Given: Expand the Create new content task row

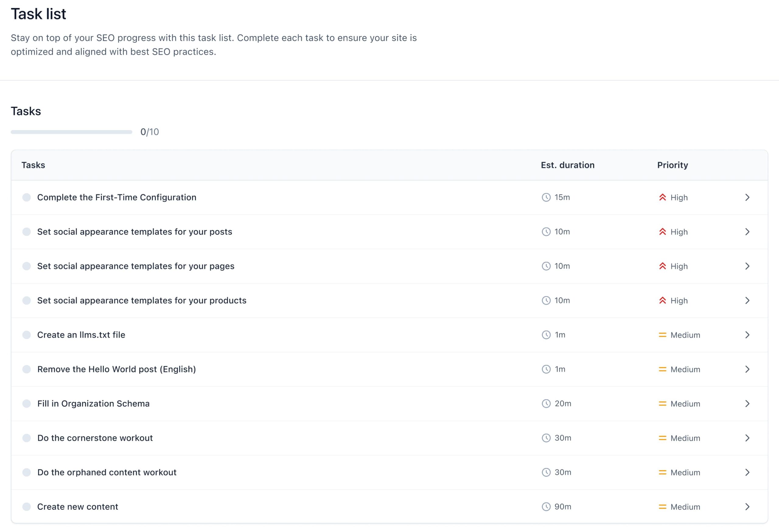Looking at the screenshot, I should tap(747, 507).
